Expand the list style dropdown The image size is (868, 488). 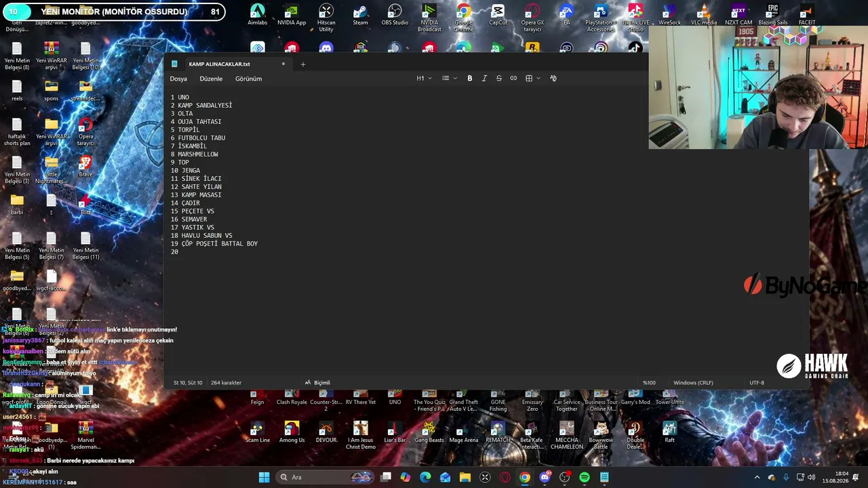[450, 79]
